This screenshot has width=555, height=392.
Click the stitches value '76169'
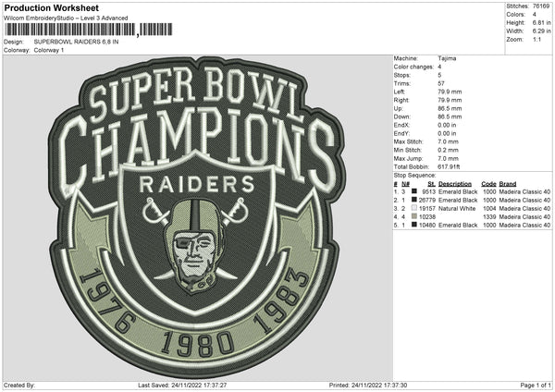coord(541,6)
